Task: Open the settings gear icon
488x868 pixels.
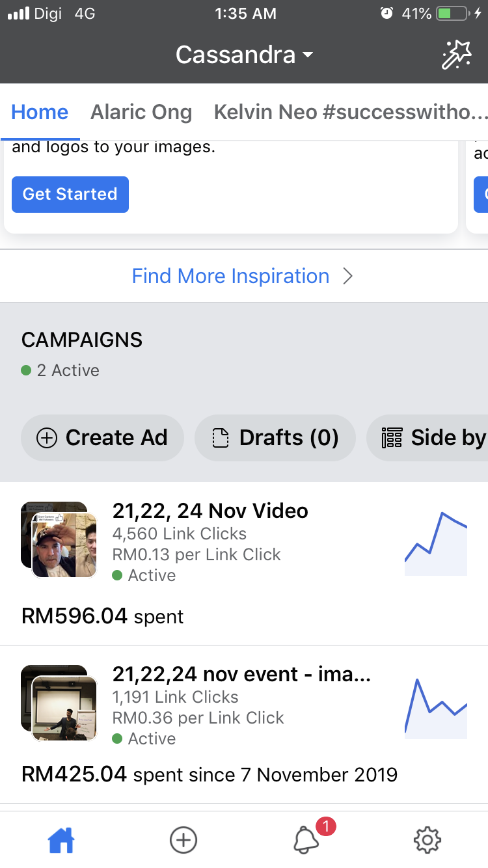Action: coord(427,840)
